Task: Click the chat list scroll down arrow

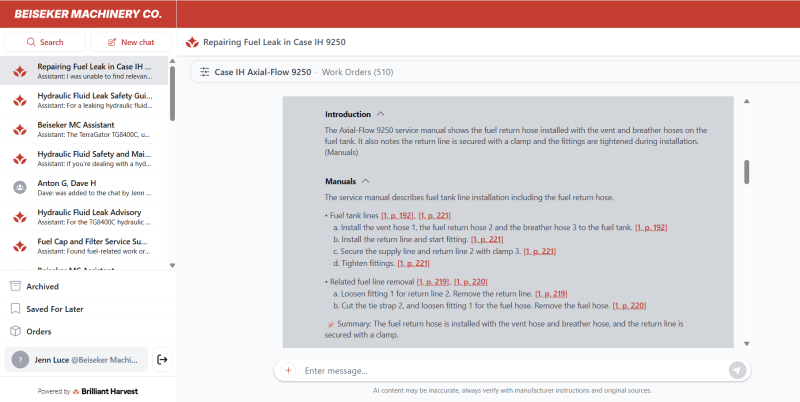Action: [172, 265]
